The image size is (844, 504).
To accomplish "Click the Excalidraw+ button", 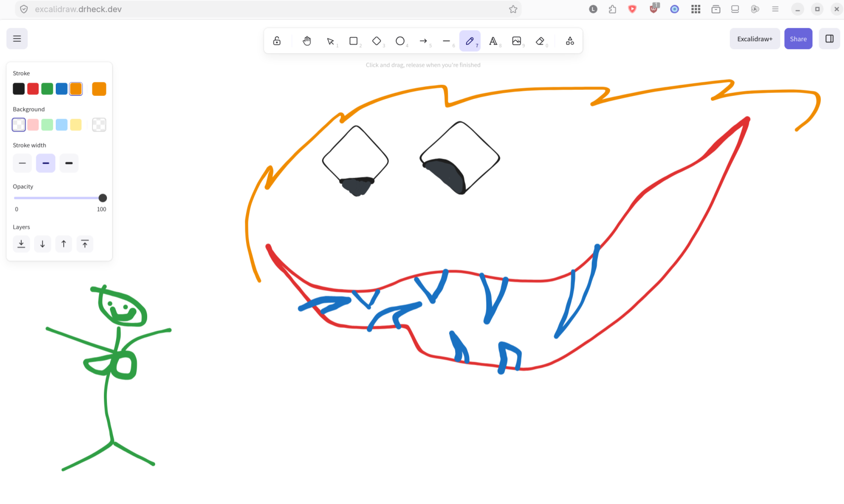I will tap(755, 39).
